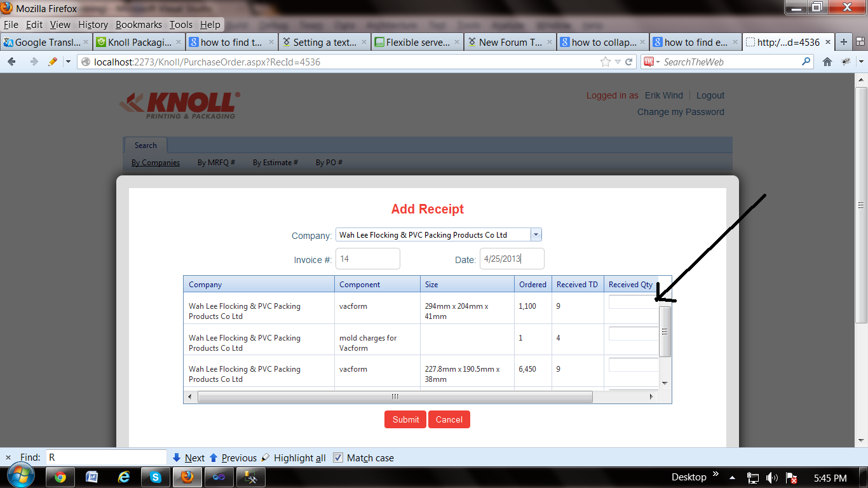868x488 pixels.
Task: Click the grid's horizontal scrollbar thumb
Action: click(395, 396)
